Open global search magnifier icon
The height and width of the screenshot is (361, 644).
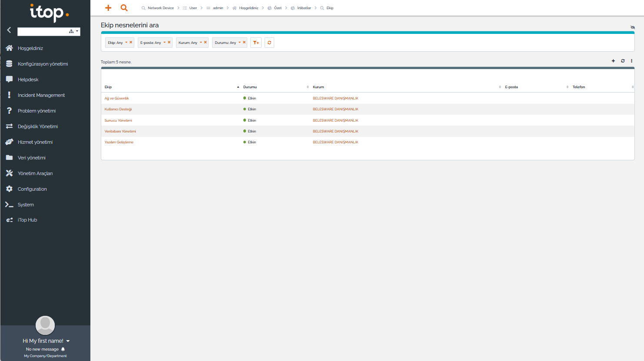tap(124, 8)
